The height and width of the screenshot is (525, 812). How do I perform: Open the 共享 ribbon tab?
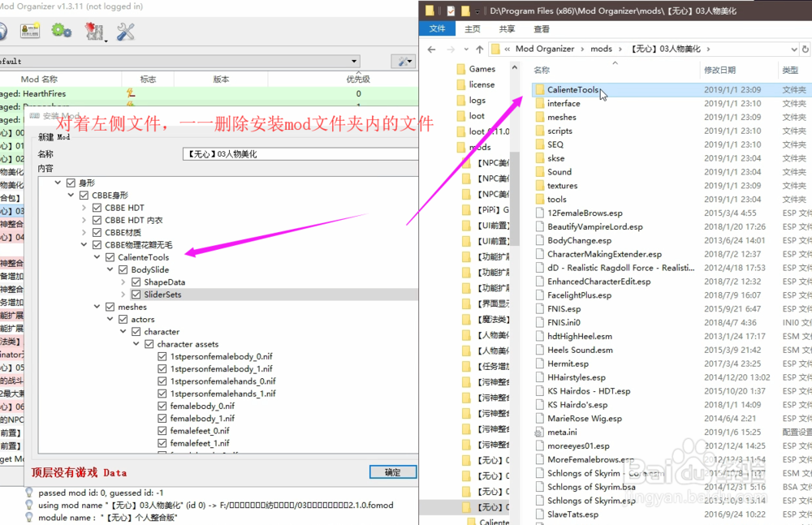[507, 29]
